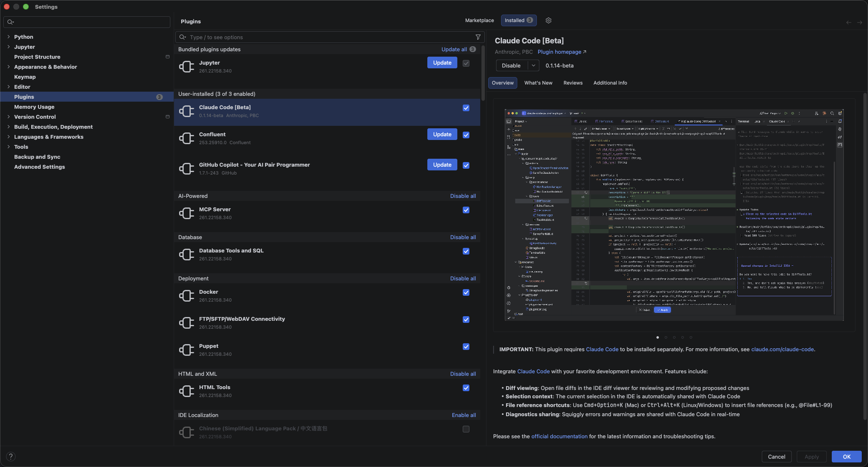Open the Claude Code screenshot thumbnail
Image resolution: width=868 pixels, height=467 pixels.
[674, 215]
